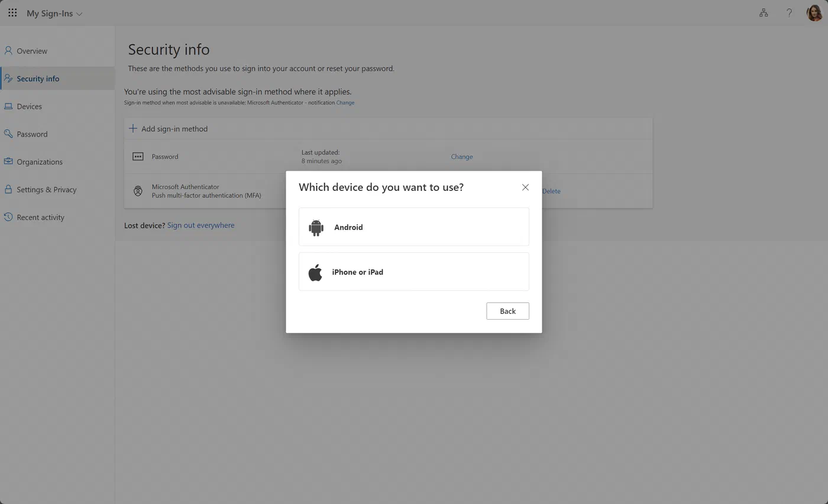Image resolution: width=828 pixels, height=504 pixels.
Task: Click Change link for default sign-in method
Action: click(345, 103)
